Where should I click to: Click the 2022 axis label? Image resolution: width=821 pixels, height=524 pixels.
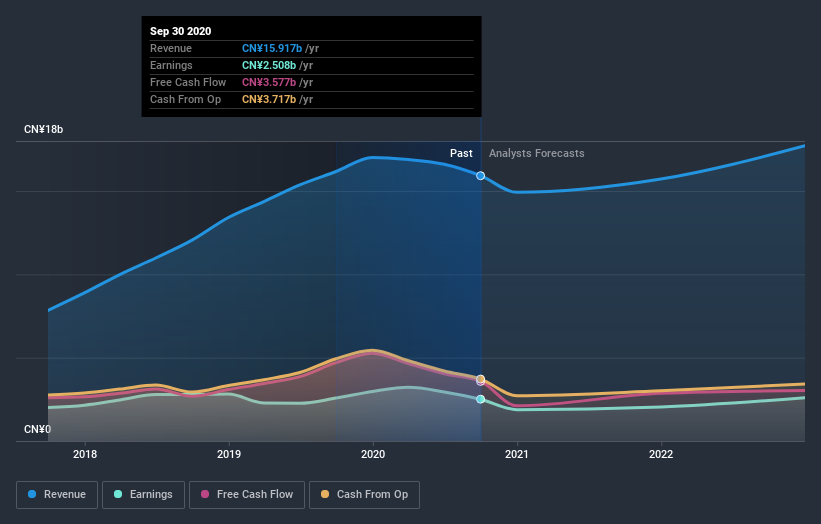[661, 454]
